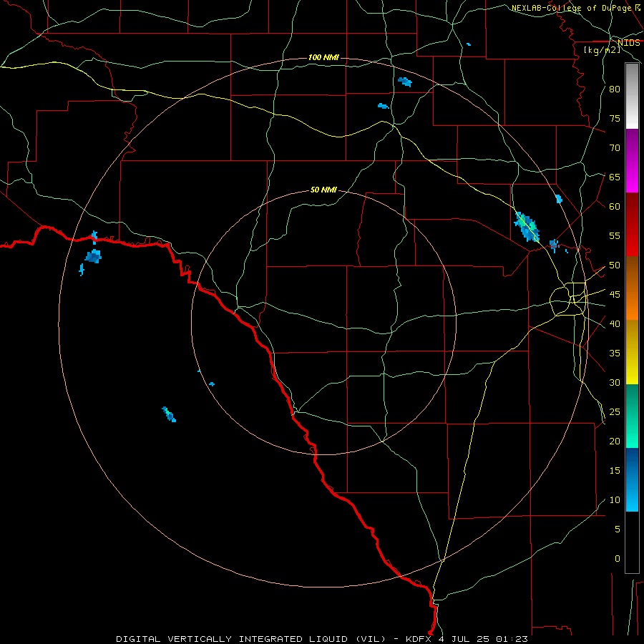The width and height of the screenshot is (644, 644).
Task: Click the '40' value on the VIL scale
Action: point(615,324)
